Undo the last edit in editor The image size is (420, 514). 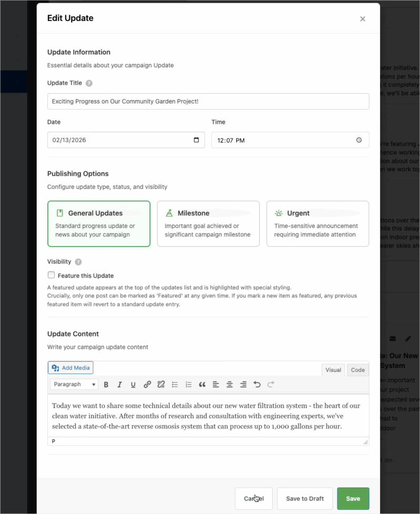pyautogui.click(x=257, y=384)
